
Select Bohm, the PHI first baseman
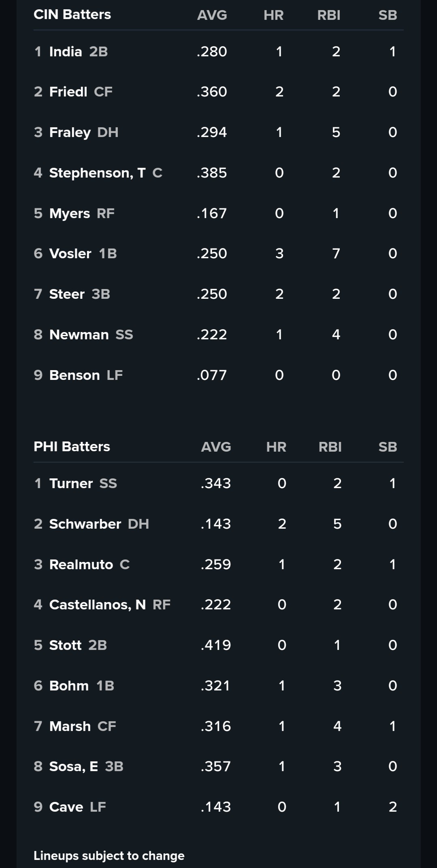[69, 686]
